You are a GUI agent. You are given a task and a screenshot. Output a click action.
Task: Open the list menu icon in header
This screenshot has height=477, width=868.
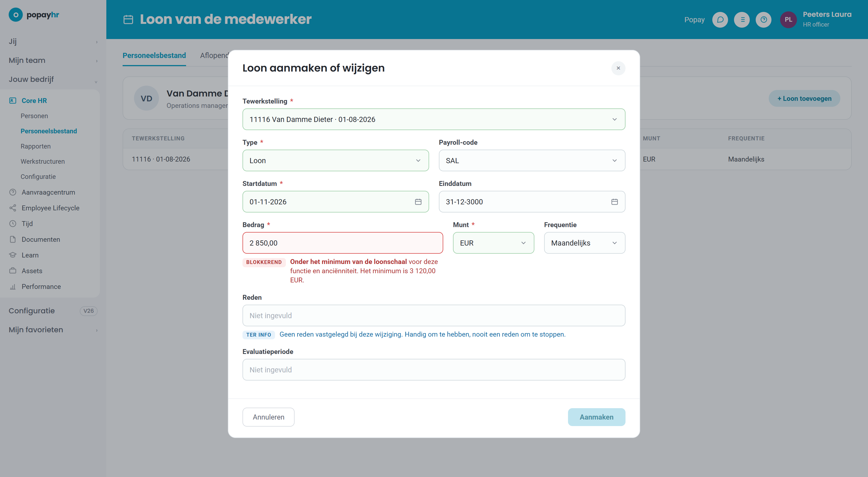[742, 20]
